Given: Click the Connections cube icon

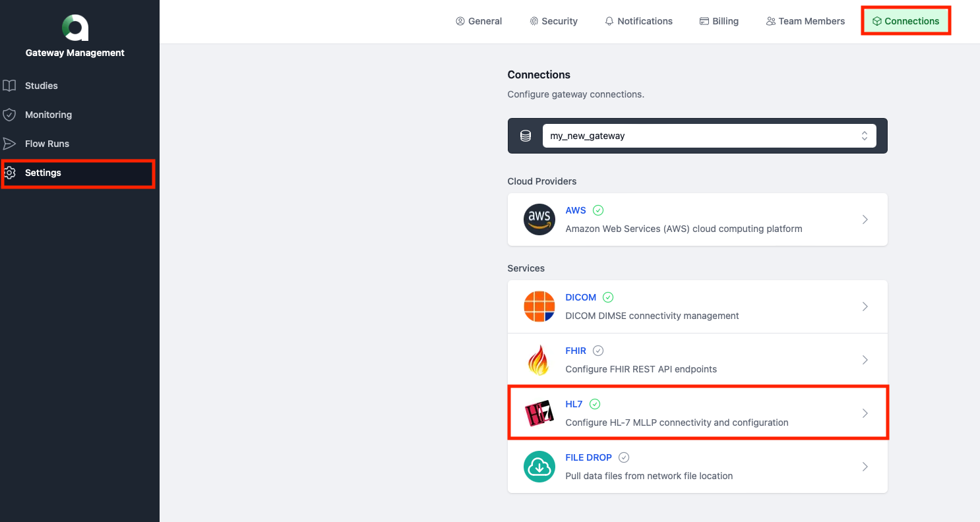Looking at the screenshot, I should click(876, 21).
